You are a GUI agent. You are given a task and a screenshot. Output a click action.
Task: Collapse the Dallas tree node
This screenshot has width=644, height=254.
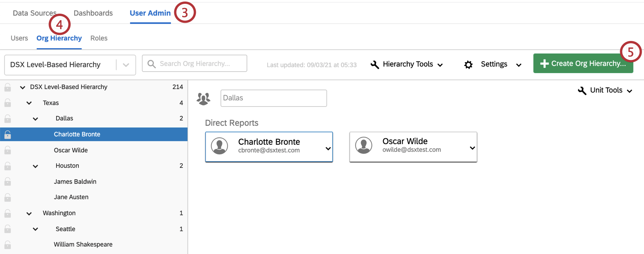pos(35,119)
